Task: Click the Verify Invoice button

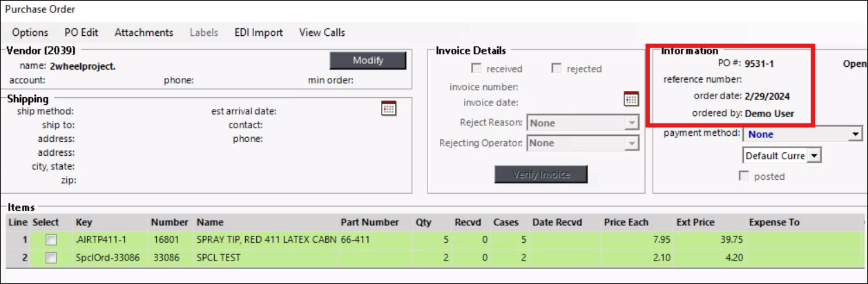Action: (x=541, y=174)
